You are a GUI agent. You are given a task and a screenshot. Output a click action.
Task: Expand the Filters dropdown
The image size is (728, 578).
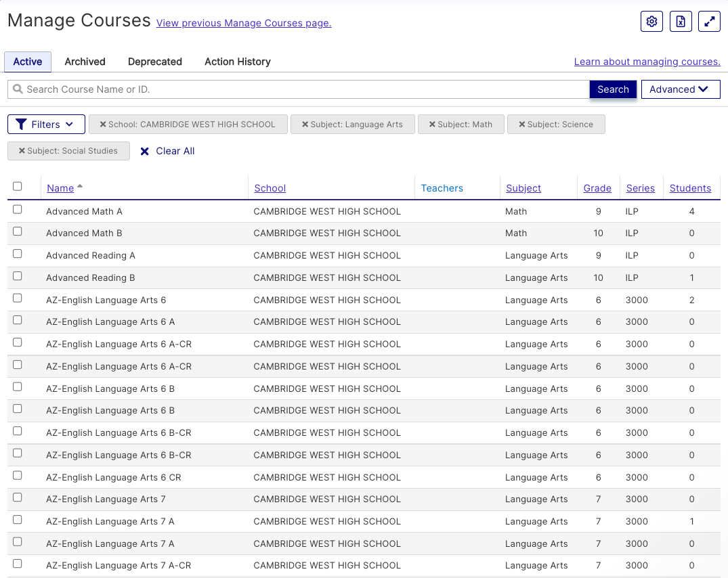point(46,124)
